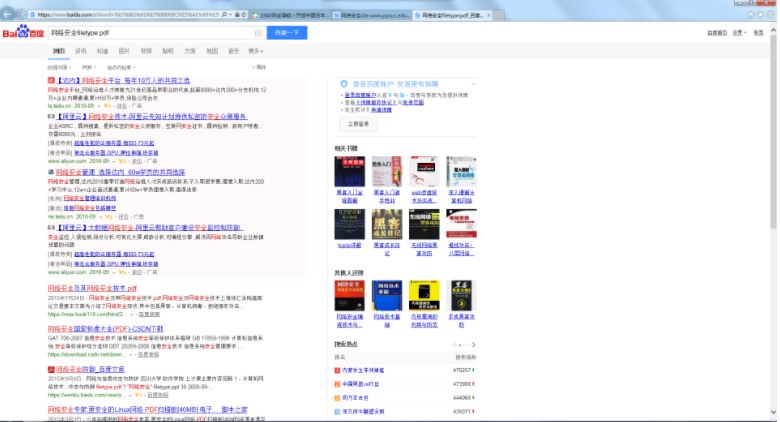The height and width of the screenshot is (422, 780).
Task: Open hot search 中国男篮vs约旦
Action: [361, 384]
